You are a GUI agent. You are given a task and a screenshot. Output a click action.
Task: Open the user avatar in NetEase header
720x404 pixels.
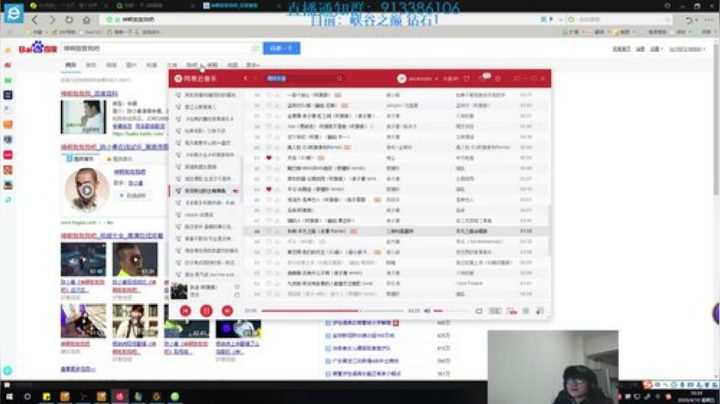(x=401, y=79)
